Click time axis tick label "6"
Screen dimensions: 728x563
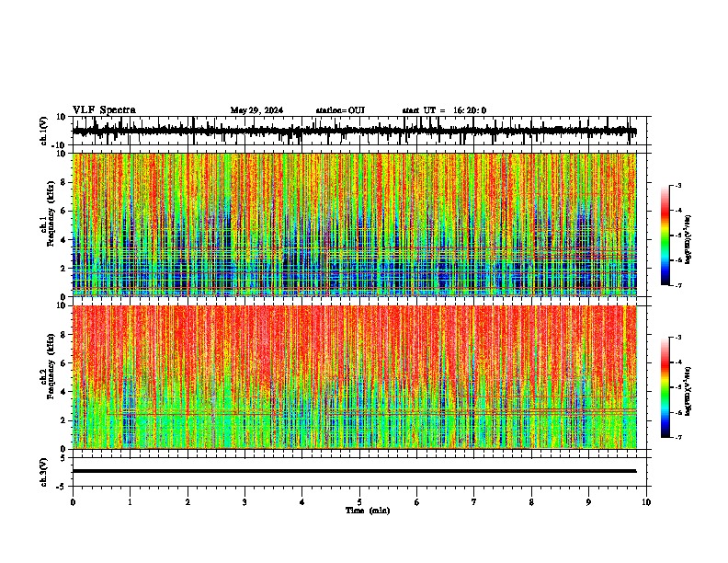(x=417, y=502)
